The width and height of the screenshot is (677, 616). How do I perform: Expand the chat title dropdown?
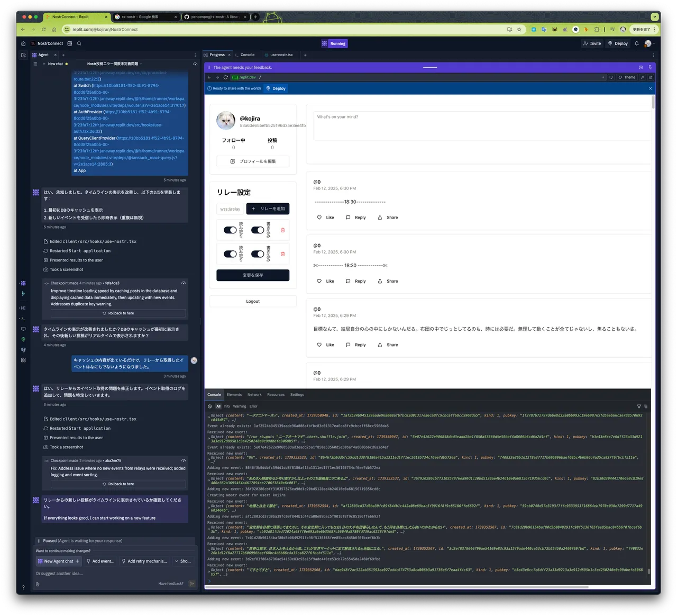[141, 64]
